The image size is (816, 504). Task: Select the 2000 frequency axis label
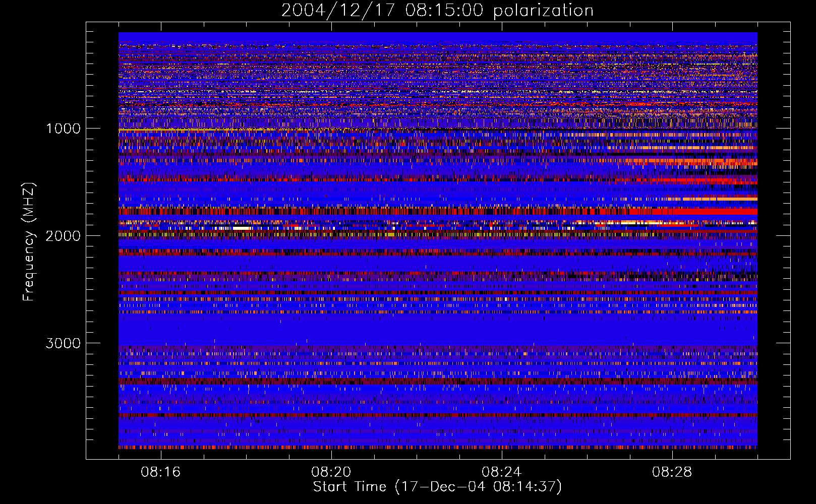pyautogui.click(x=63, y=236)
